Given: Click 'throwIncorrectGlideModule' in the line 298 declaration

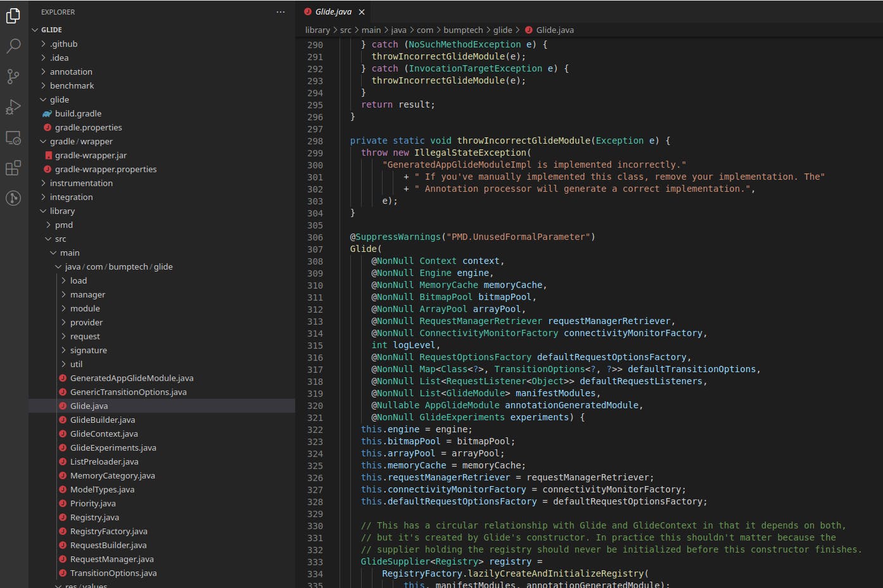Looking at the screenshot, I should (x=524, y=141).
